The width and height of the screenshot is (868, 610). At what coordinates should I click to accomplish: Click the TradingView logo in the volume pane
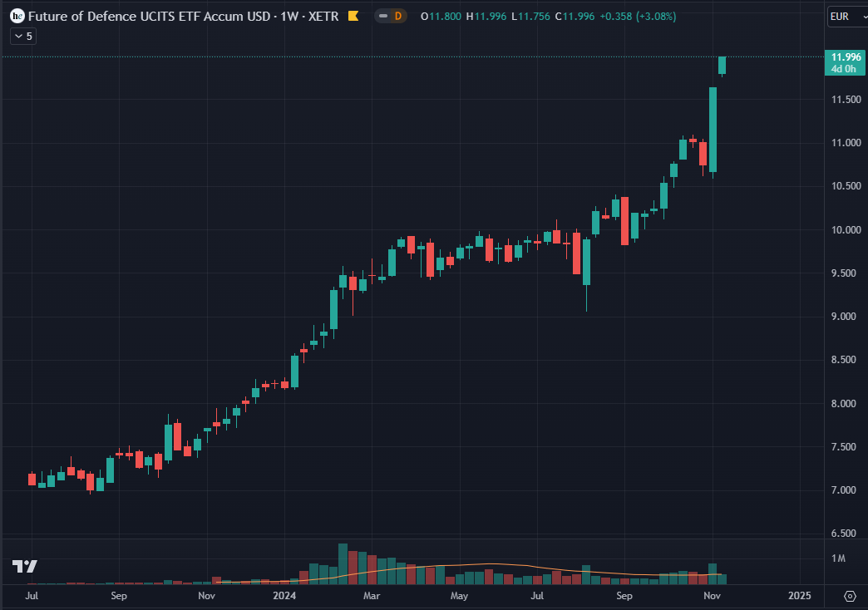coord(24,566)
